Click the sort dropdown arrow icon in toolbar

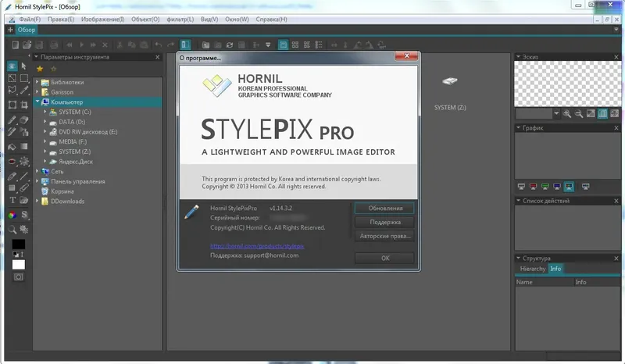pos(268,45)
